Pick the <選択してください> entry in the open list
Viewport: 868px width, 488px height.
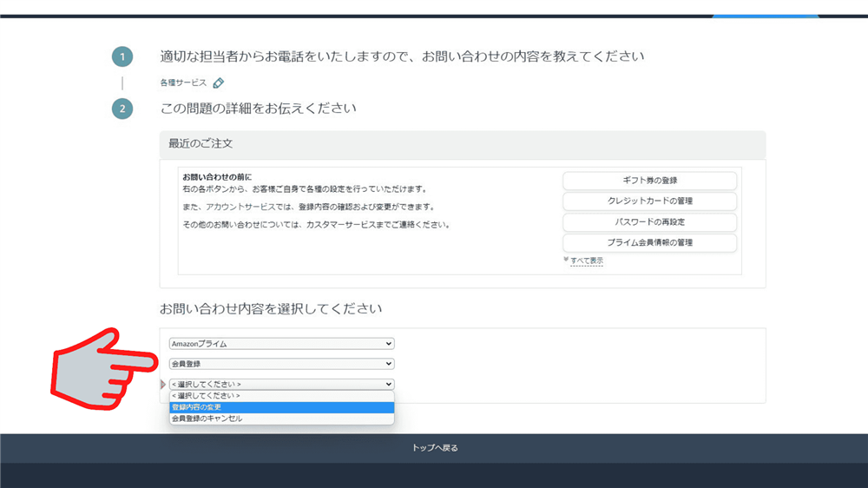[281, 395]
